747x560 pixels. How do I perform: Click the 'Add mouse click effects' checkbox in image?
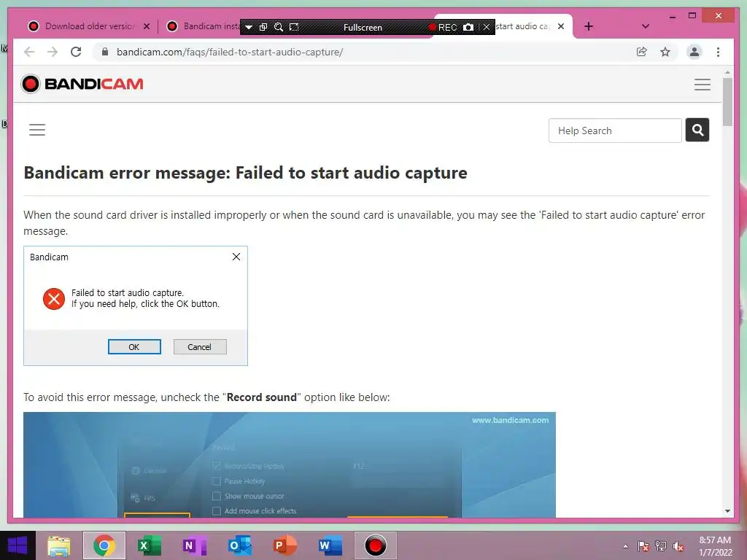pos(216,511)
